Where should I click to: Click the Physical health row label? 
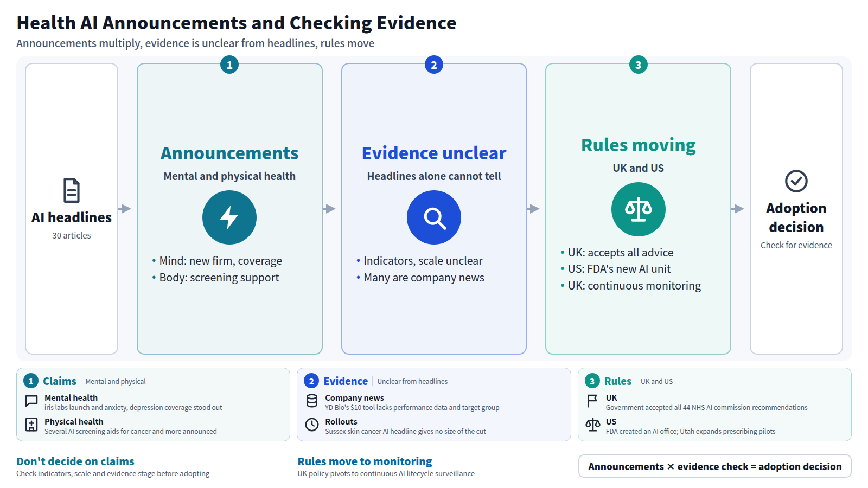click(74, 422)
